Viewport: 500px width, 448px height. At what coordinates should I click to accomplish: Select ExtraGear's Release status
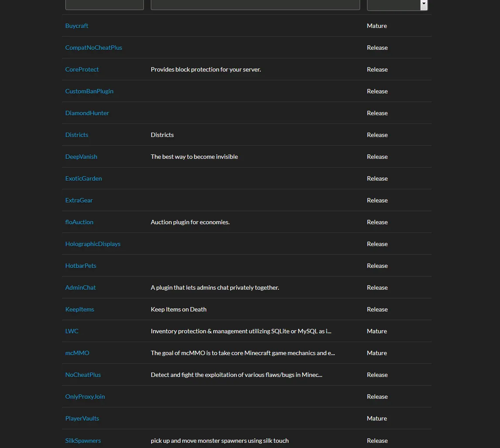click(377, 200)
